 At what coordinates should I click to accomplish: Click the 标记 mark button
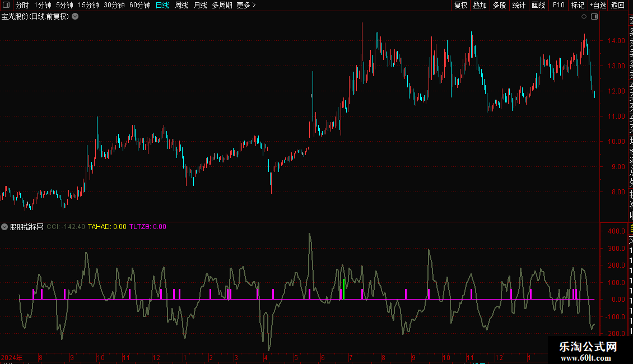tap(578, 5)
